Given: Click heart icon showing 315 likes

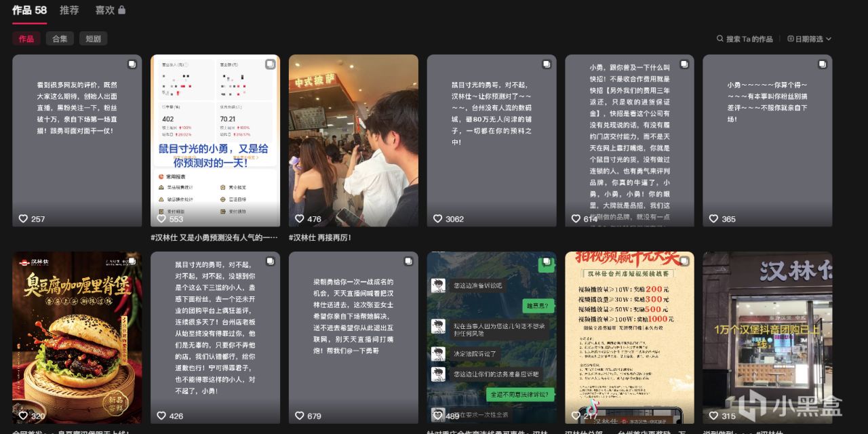Looking at the screenshot, I should tap(713, 416).
